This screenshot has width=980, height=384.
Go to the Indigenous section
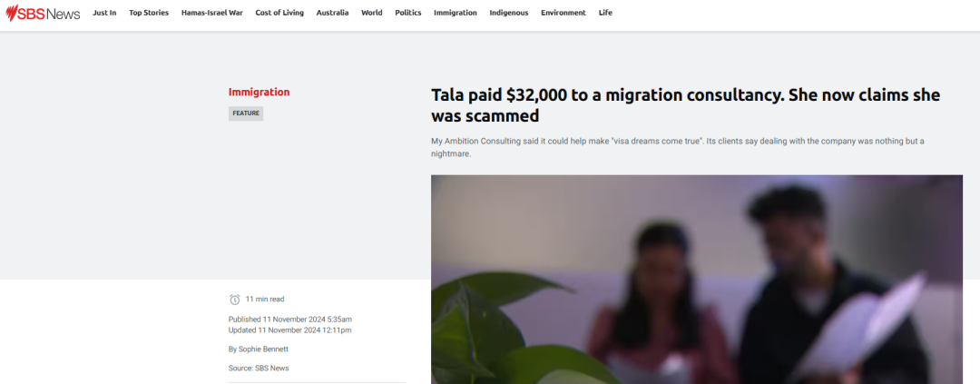(509, 13)
